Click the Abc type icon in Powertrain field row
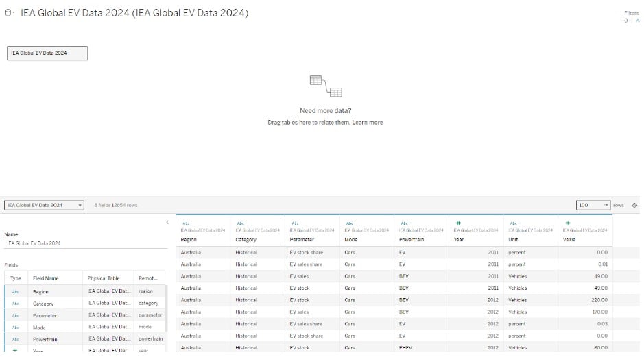Screen dimensions: 644x357 [x=15, y=339]
